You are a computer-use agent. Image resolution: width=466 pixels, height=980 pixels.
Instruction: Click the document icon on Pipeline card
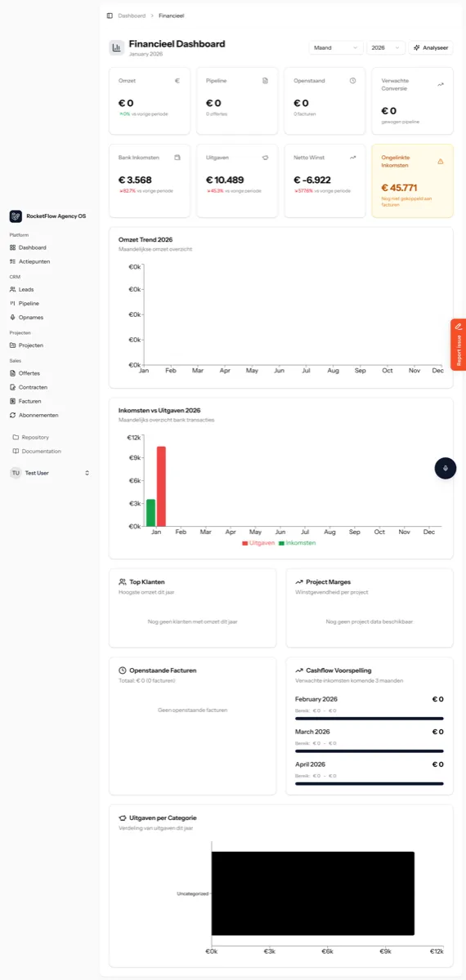point(265,81)
